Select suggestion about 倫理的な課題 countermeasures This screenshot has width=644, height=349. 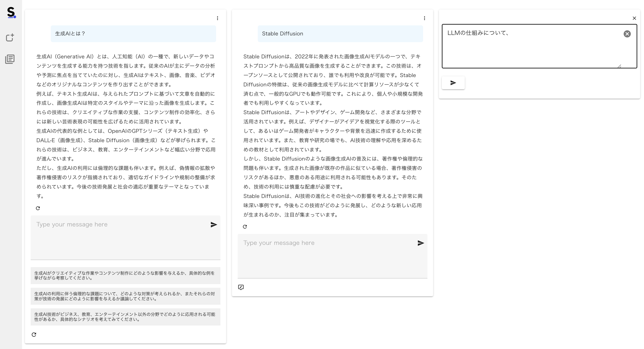point(126,296)
